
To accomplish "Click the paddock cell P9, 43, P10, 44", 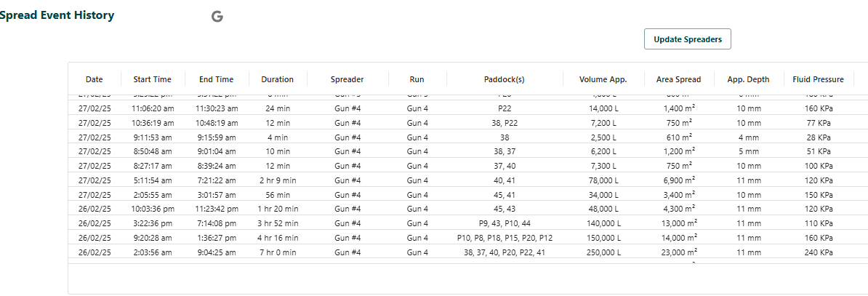I will [504, 223].
